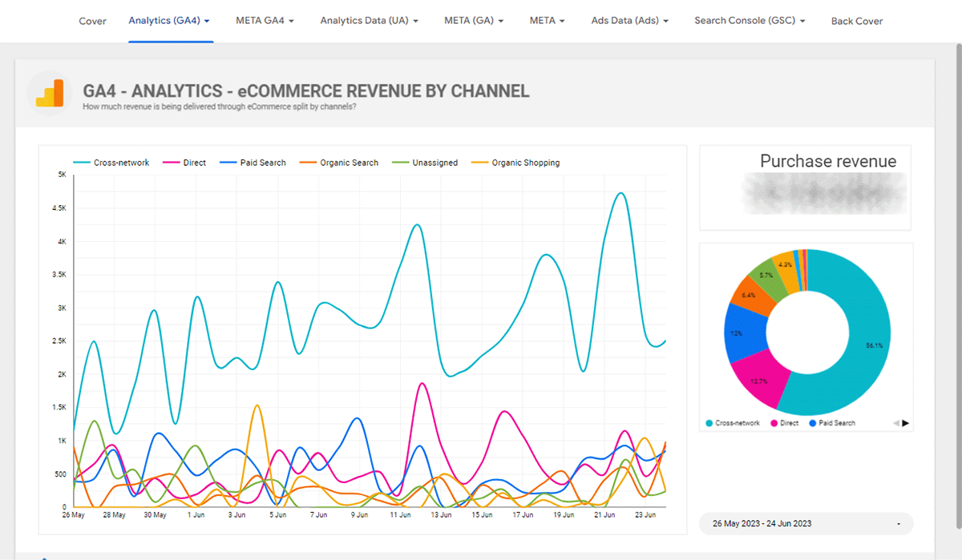Expand the Analytics Data (UA) menu
962x560 pixels.
click(370, 20)
